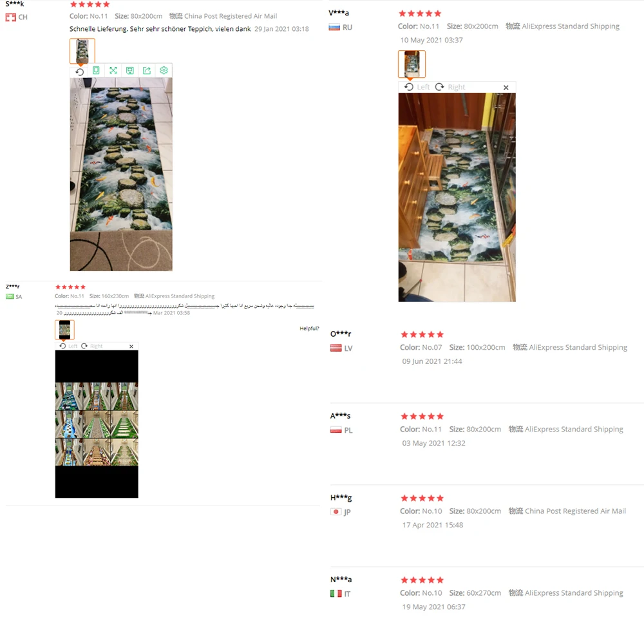Rotate V***a's review photo left
Image resolution: width=644 pixels, height=644 pixels.
point(417,87)
